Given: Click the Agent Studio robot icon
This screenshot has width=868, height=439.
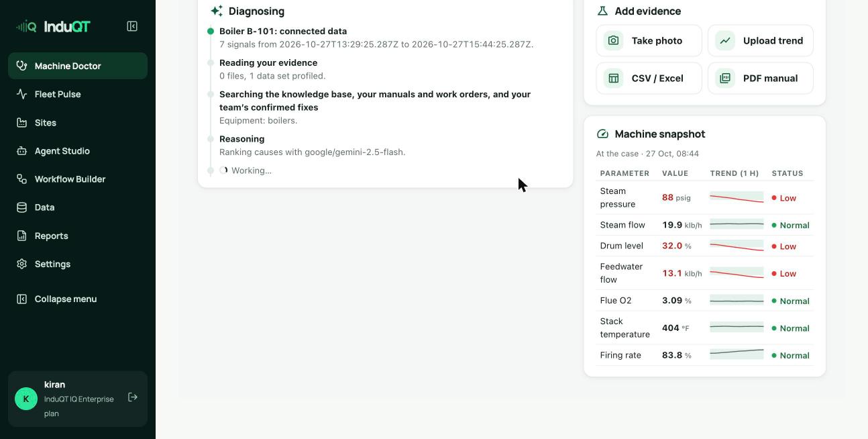Looking at the screenshot, I should pos(21,151).
